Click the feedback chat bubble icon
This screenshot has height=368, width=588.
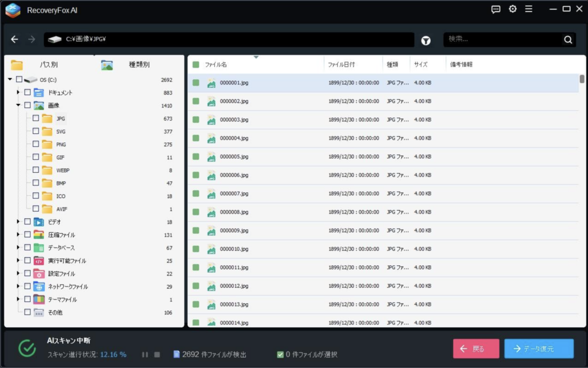(x=496, y=9)
